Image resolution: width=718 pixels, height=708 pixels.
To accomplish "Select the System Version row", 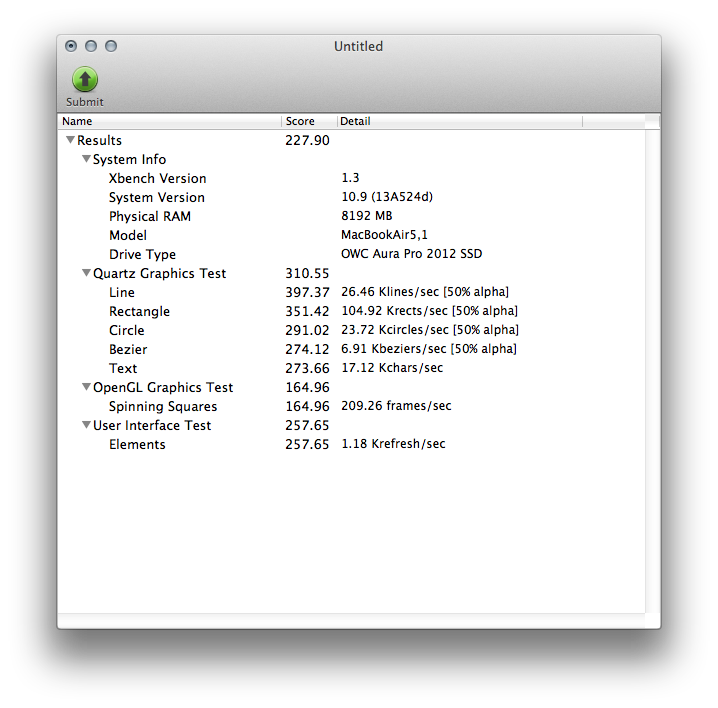I will point(156,198).
